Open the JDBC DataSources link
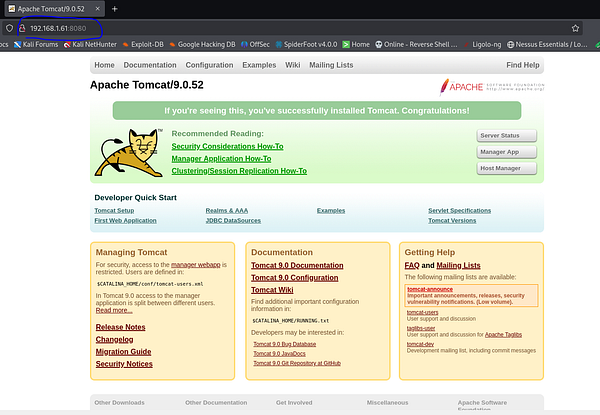This screenshot has width=600, height=415. (233, 220)
